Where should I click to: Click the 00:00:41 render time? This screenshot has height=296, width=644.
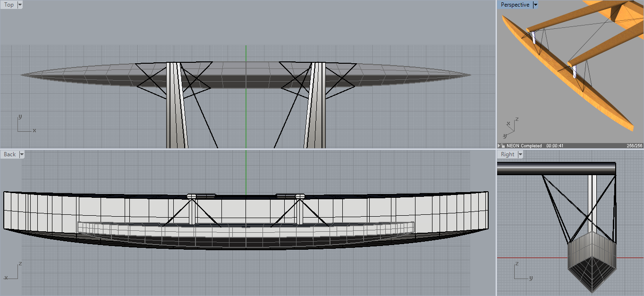pyautogui.click(x=555, y=146)
